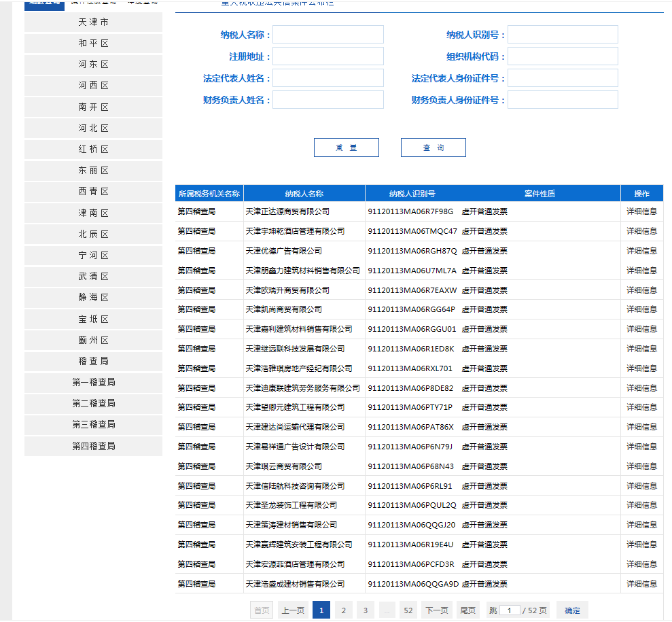Open 详细信息 for 天津凯尚商贸有限公司
672x622 pixels.
(x=641, y=309)
